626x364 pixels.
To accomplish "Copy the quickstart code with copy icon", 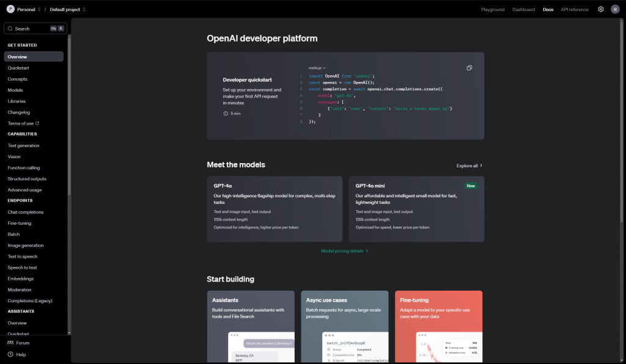I will tap(469, 68).
